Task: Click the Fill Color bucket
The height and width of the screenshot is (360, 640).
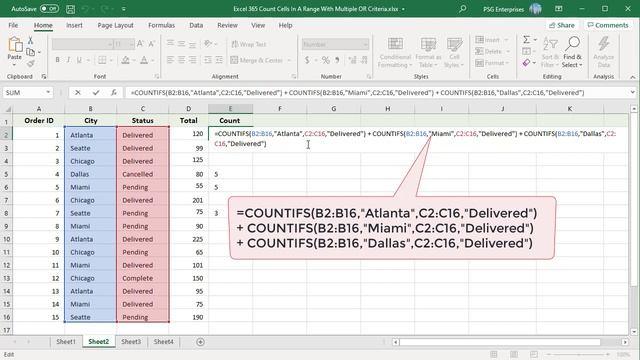Action: pos(125,60)
